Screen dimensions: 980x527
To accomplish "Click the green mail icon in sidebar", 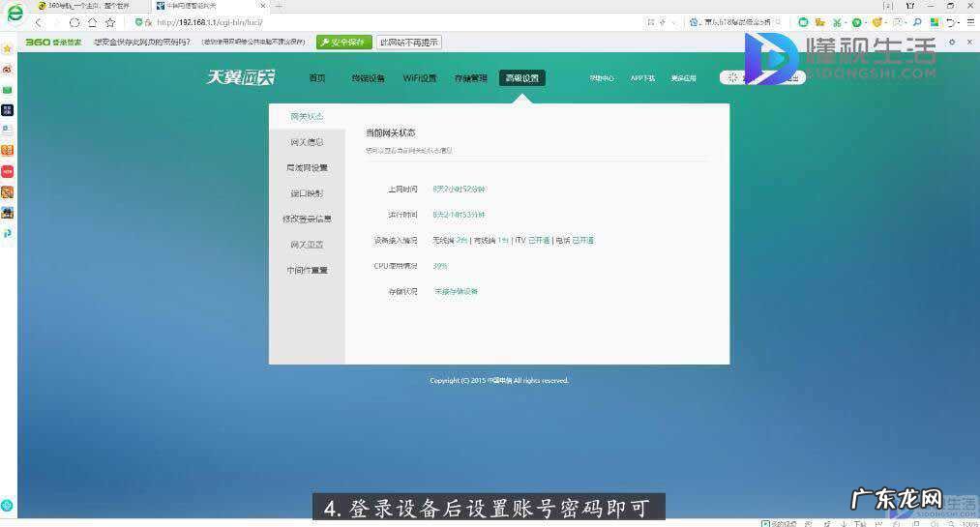I will pyautogui.click(x=8, y=90).
